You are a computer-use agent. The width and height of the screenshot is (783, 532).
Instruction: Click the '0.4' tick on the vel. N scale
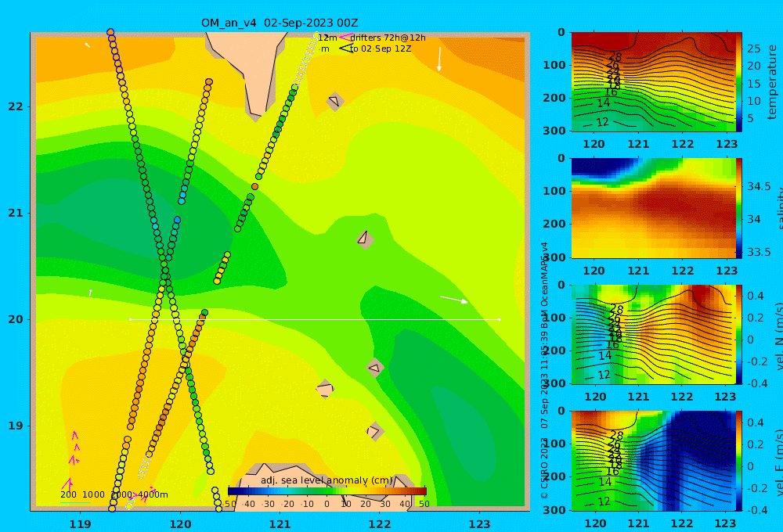click(x=756, y=296)
